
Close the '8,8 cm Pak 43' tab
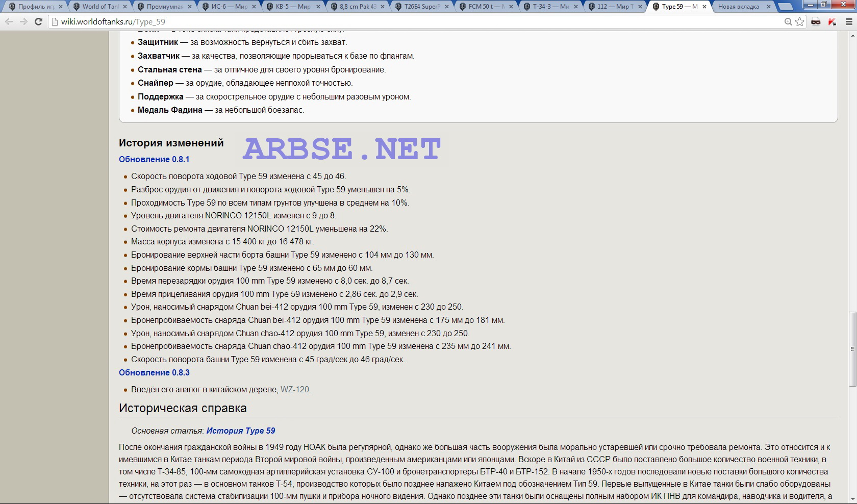383,7
